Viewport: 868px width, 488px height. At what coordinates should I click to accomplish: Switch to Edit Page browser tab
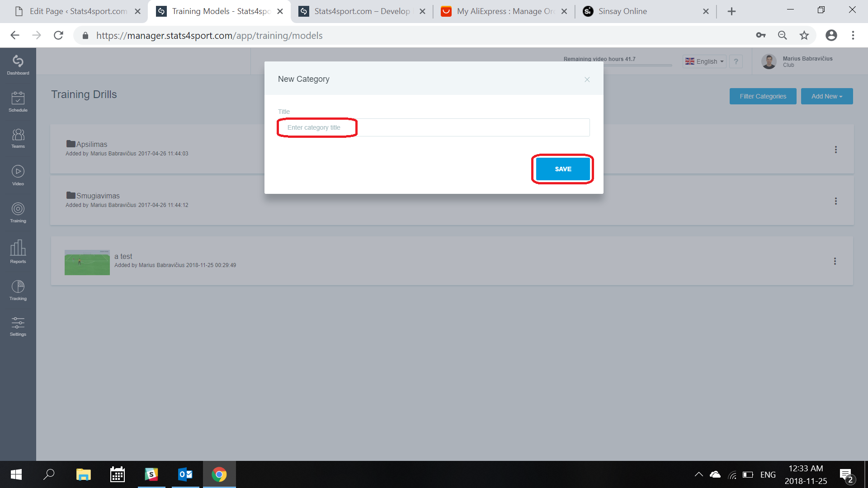coord(78,11)
